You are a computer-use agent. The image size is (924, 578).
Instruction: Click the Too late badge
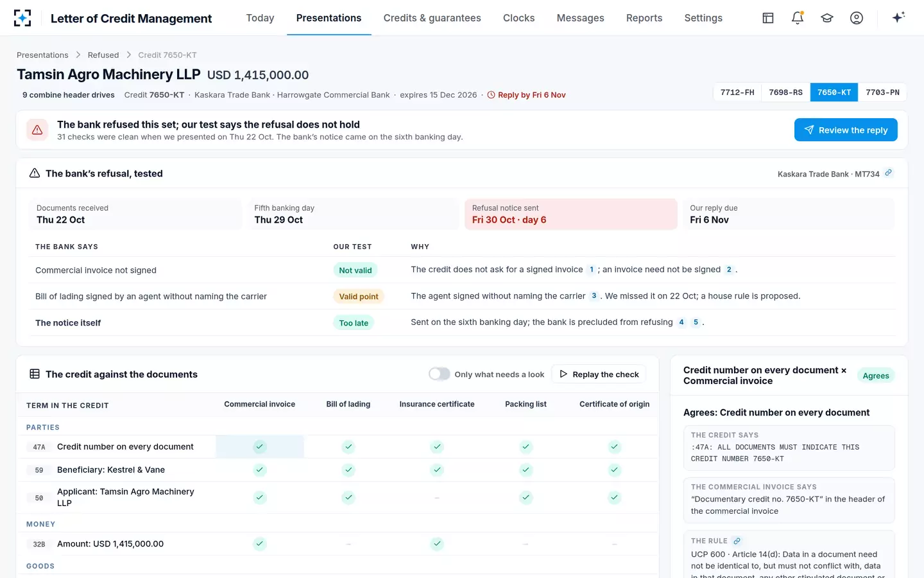354,323
